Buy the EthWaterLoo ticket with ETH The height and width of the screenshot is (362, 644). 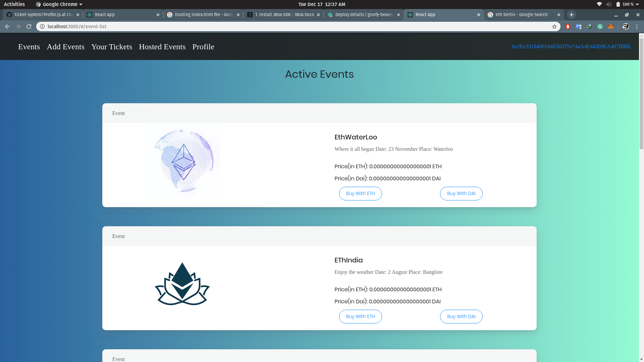click(x=360, y=193)
